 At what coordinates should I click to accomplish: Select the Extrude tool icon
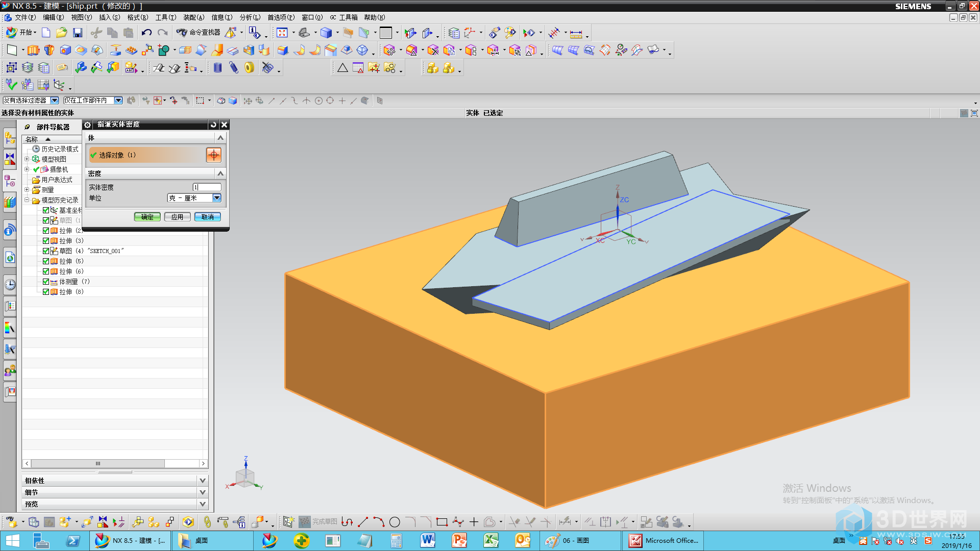click(x=33, y=50)
